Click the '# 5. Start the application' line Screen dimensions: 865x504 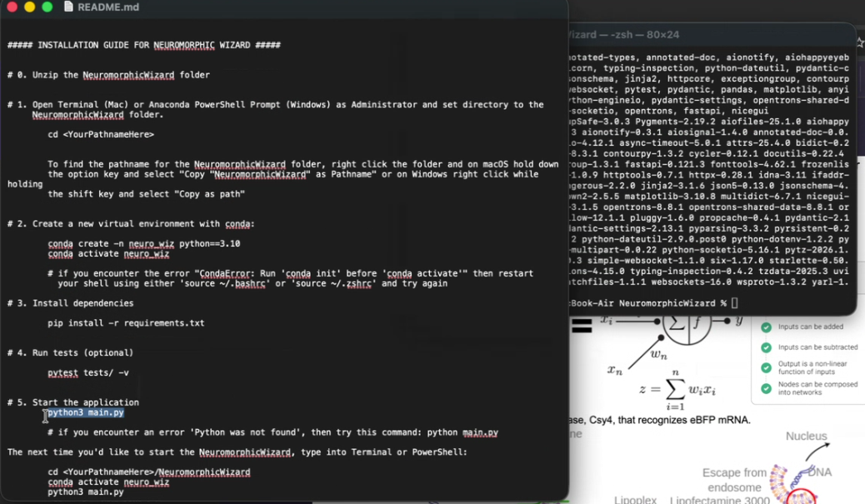73,402
